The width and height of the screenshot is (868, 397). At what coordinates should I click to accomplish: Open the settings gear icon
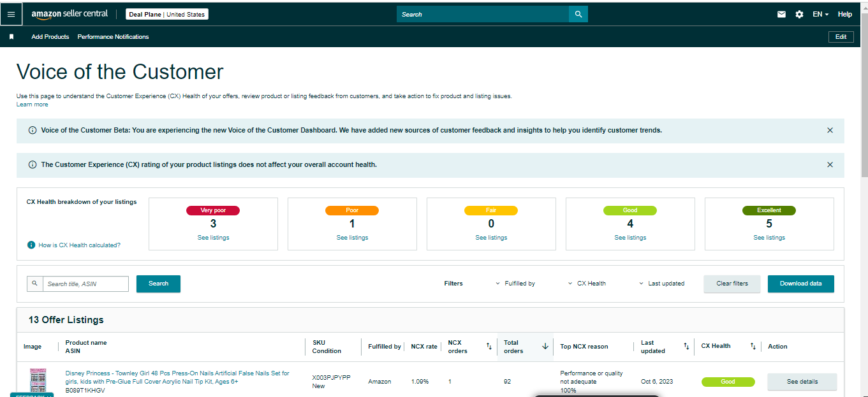(x=799, y=14)
